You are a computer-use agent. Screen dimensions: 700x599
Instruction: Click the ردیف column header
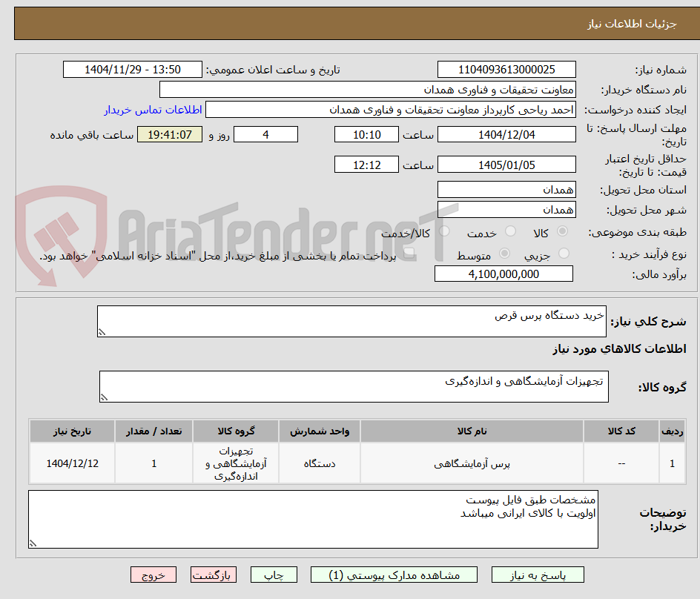(673, 431)
